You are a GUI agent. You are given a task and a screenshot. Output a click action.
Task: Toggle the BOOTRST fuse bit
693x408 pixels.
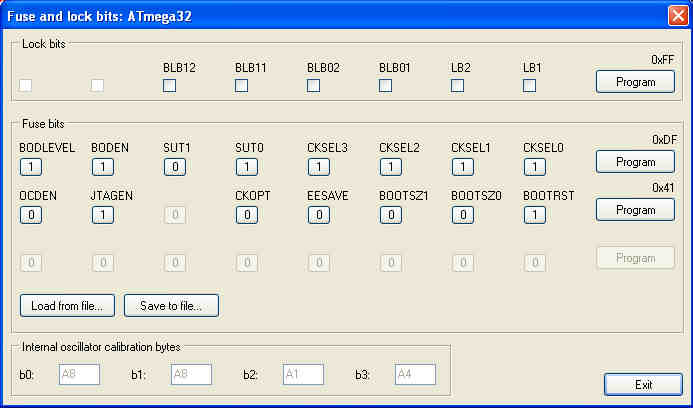[x=535, y=215]
